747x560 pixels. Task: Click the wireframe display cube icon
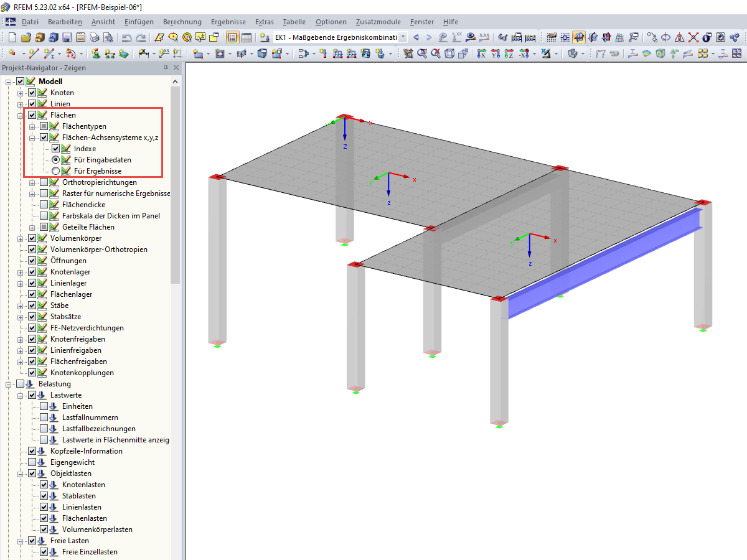click(x=449, y=54)
